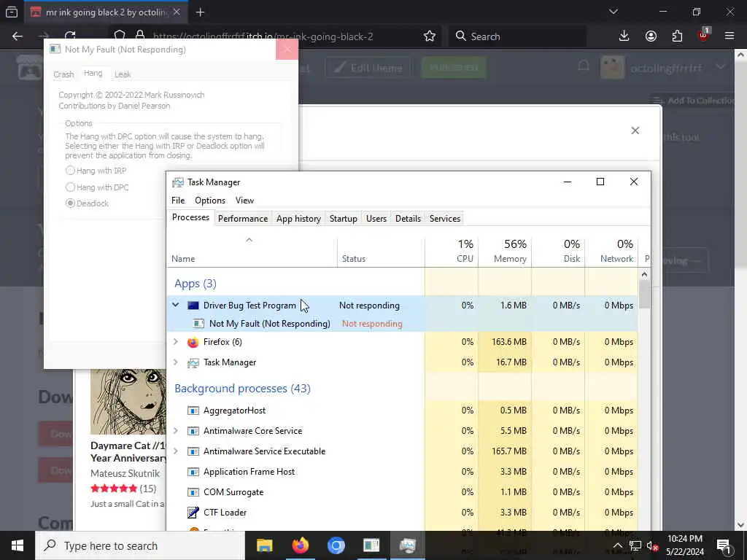This screenshot has height=560, width=747.
Task: Go back with Firefox back arrow
Action: (18, 36)
